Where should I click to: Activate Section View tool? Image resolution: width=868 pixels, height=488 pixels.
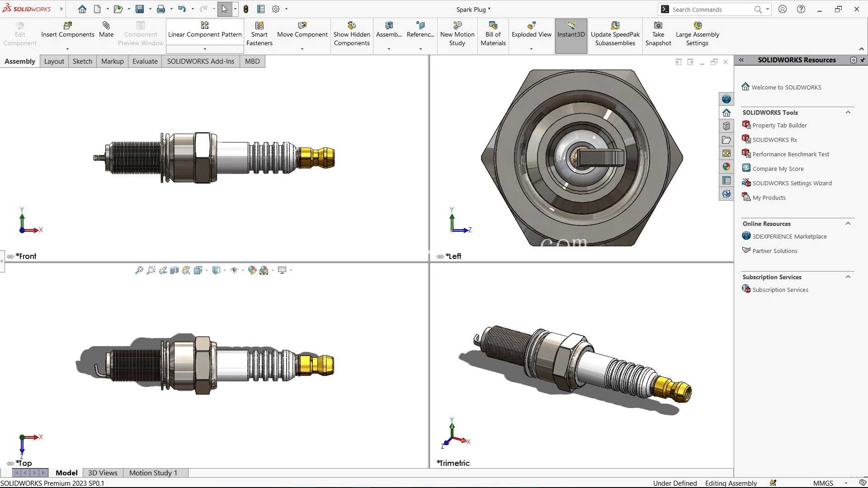[175, 270]
